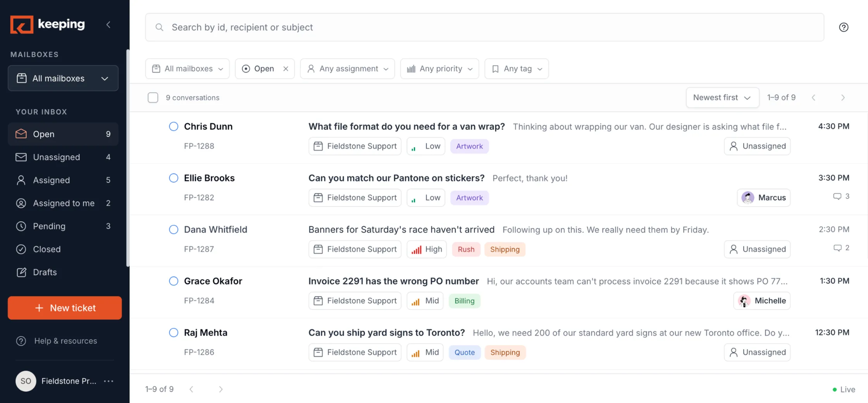The image size is (868, 403).
Task: Click Marcus assignee avatar
Action: [x=747, y=198]
